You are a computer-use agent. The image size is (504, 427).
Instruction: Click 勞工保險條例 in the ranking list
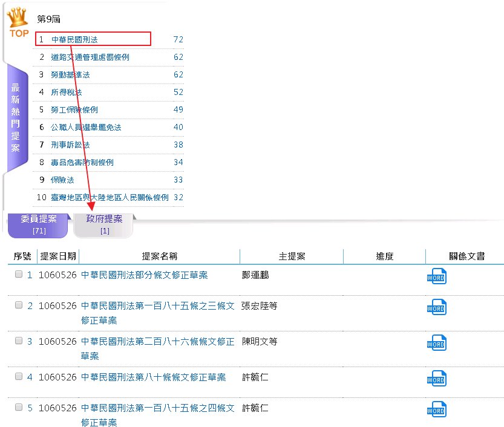(74, 109)
